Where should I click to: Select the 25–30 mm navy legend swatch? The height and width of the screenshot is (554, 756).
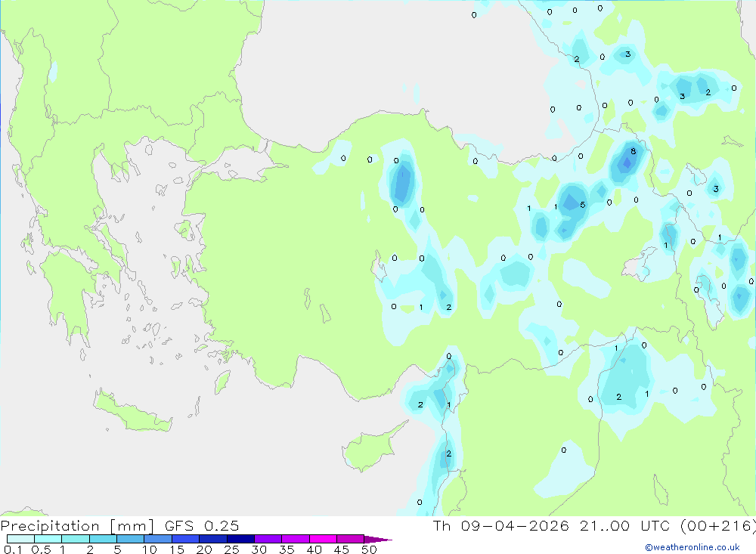point(240,539)
